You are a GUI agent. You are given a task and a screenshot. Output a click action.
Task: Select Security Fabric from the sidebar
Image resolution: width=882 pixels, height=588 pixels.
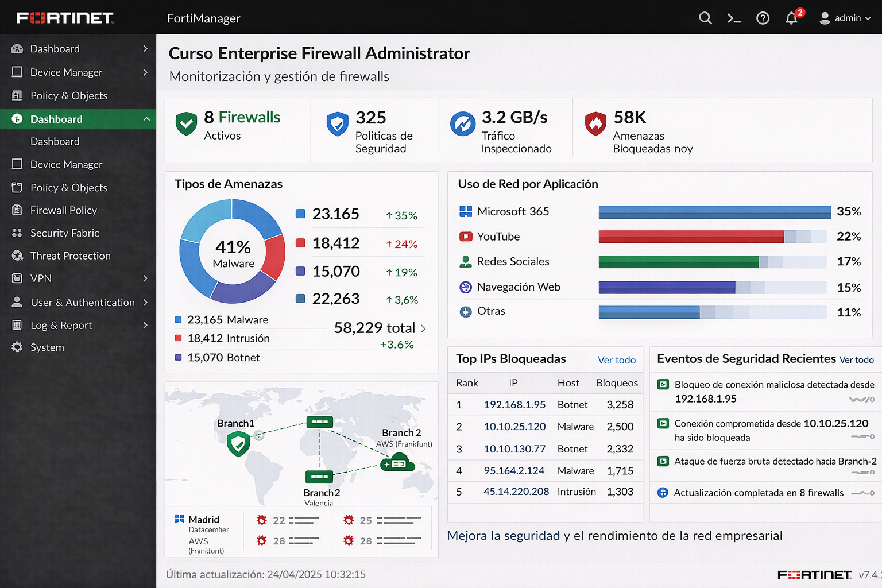64,233
